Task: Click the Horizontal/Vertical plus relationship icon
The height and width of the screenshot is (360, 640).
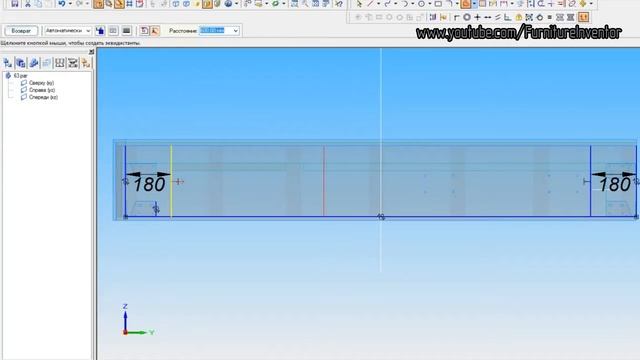Action: click(x=477, y=17)
